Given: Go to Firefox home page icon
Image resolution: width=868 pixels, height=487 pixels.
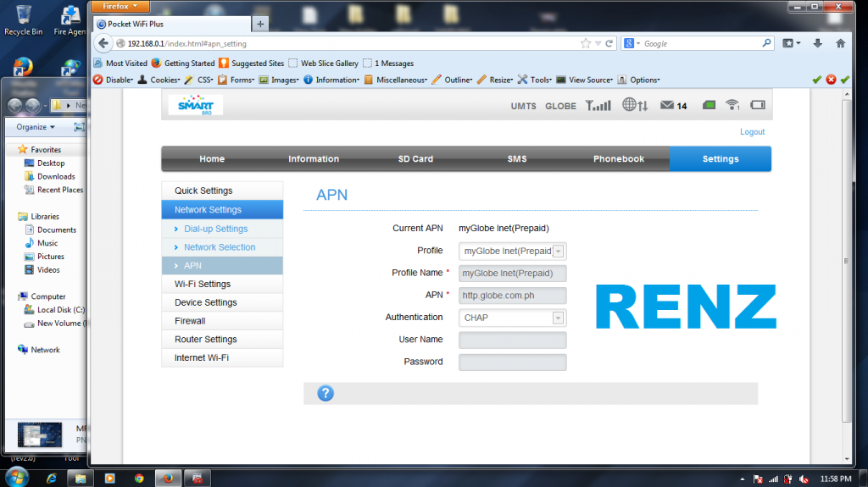Looking at the screenshot, I should [840, 43].
